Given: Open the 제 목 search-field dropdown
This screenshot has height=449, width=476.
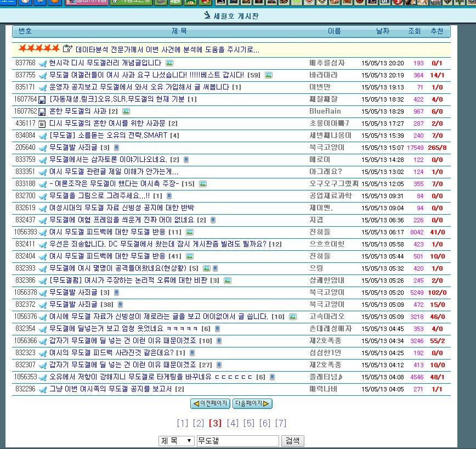Looking at the screenshot, I should (177, 441).
